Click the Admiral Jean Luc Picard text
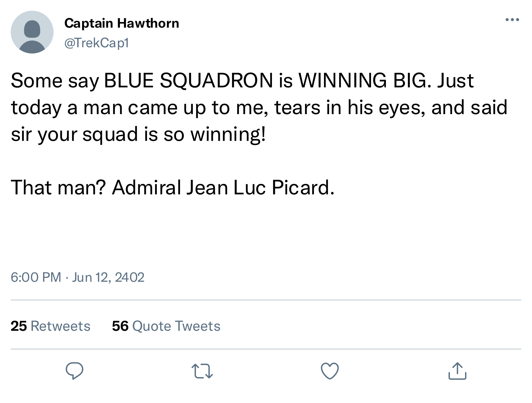Viewport: 532px width, 403px height. click(223, 188)
